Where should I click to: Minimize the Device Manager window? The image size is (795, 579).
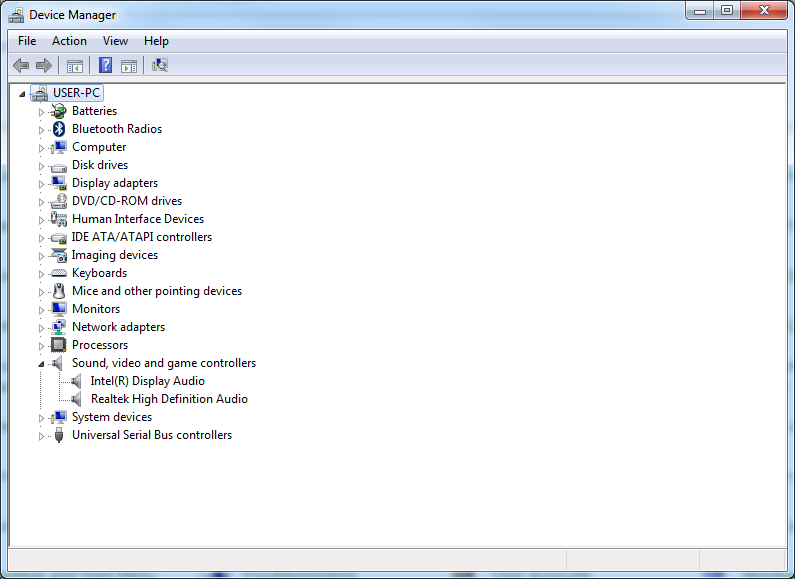[700, 11]
